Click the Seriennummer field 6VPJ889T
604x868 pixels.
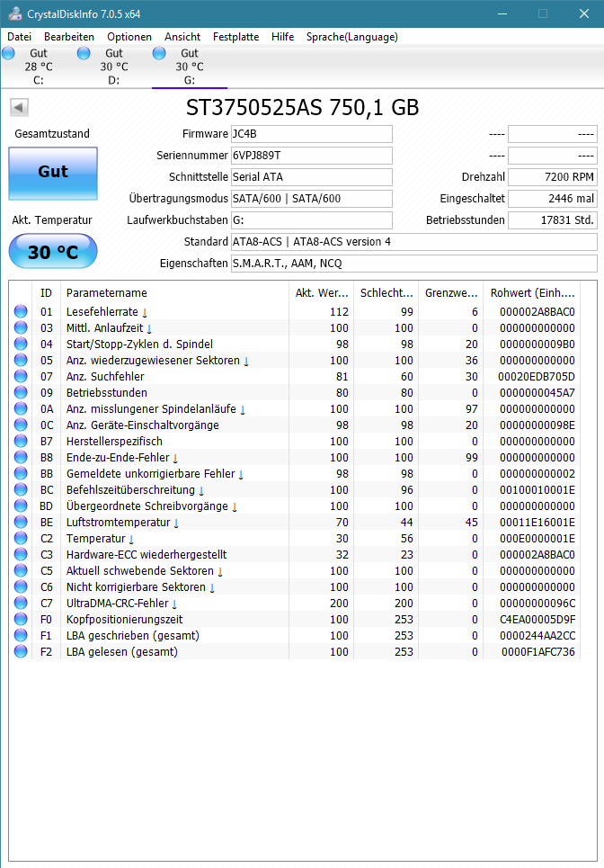(312, 156)
